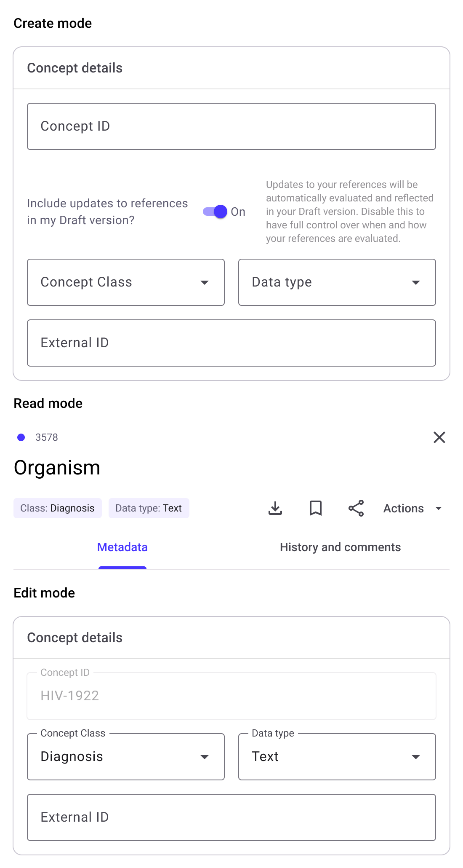Screen dimensions: 463x868
Task: Close the Organism concept panel
Action: [x=439, y=437]
